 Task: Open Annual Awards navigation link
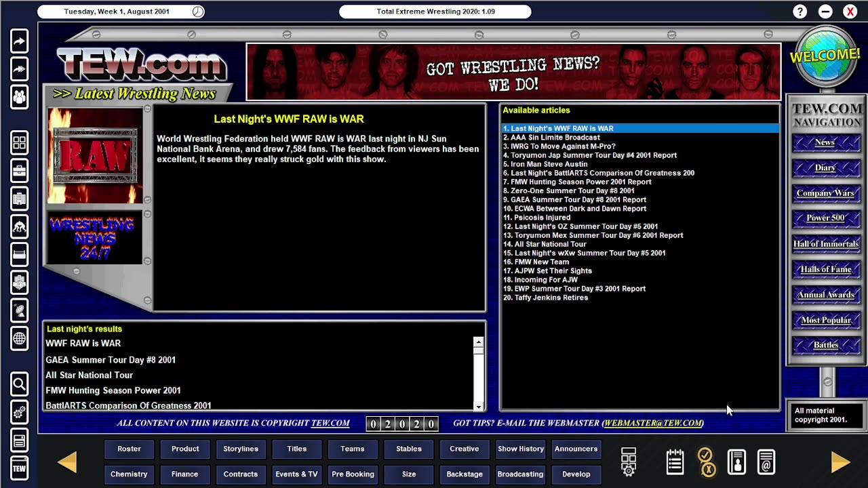825,295
